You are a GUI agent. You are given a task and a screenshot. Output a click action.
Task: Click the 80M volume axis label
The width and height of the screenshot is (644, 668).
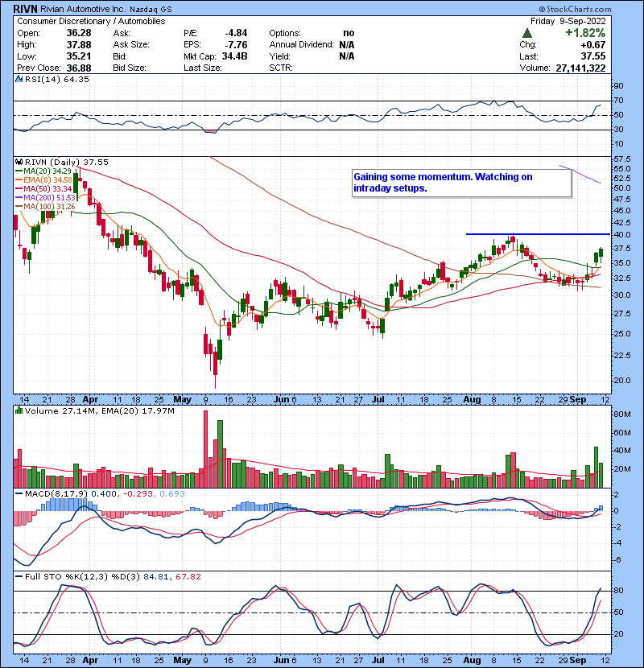click(x=621, y=414)
